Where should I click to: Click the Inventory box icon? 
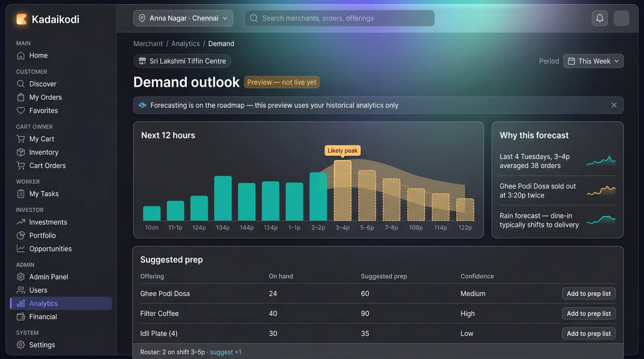(x=21, y=152)
